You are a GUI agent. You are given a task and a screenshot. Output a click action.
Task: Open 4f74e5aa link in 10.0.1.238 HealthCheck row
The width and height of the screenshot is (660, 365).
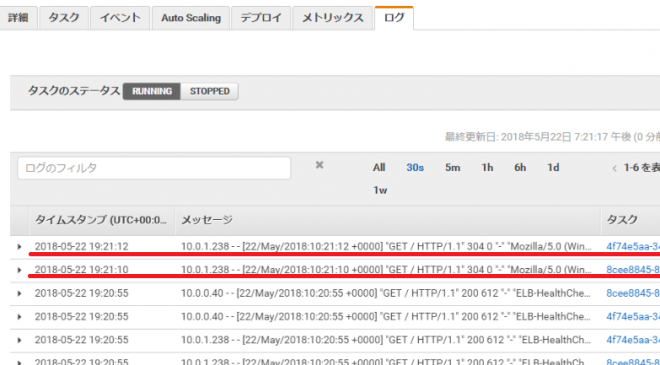click(x=633, y=340)
